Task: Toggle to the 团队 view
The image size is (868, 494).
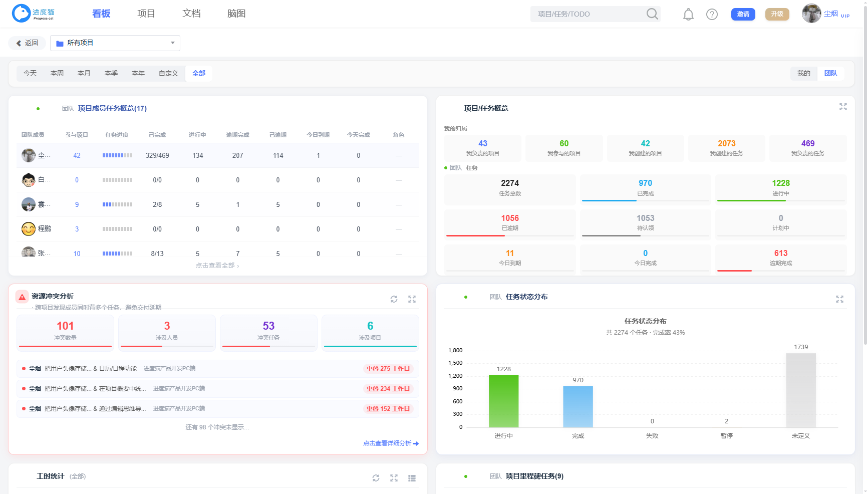Action: [x=830, y=73]
